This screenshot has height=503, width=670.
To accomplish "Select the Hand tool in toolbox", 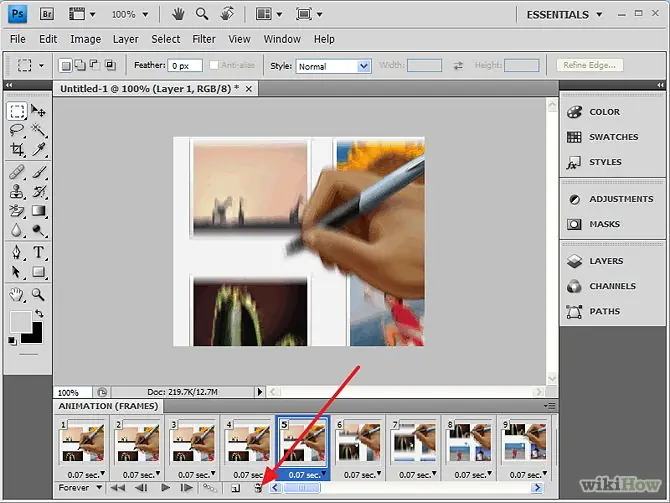I will (17, 294).
